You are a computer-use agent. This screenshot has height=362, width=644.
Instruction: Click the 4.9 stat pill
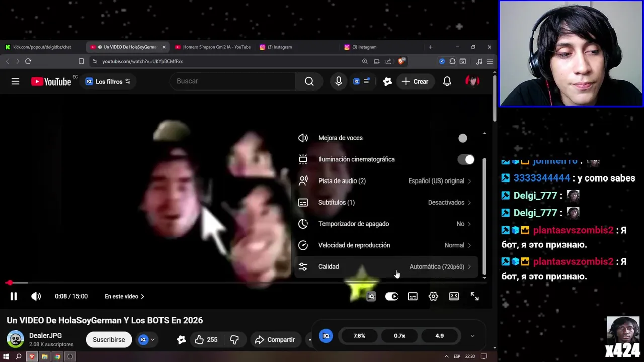click(x=439, y=336)
